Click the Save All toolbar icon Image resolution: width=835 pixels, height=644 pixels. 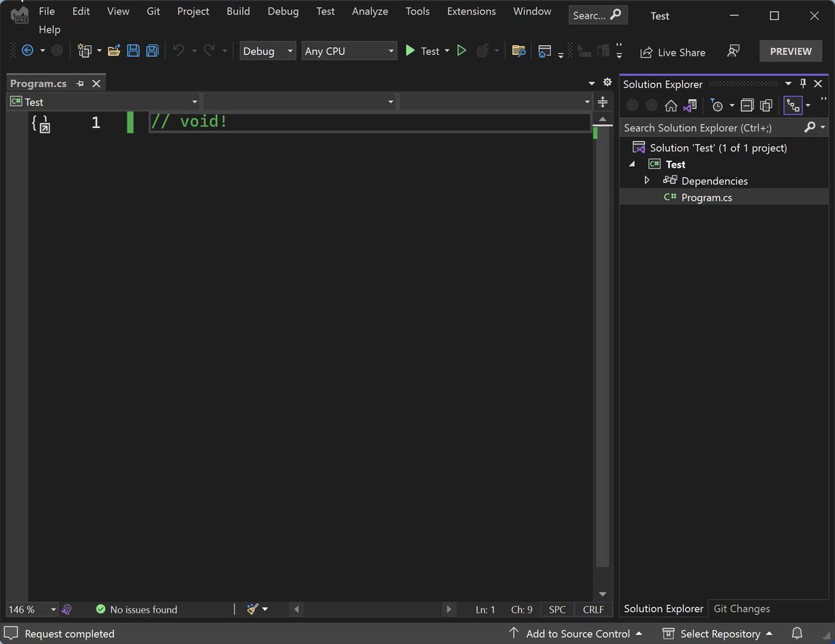[152, 51]
